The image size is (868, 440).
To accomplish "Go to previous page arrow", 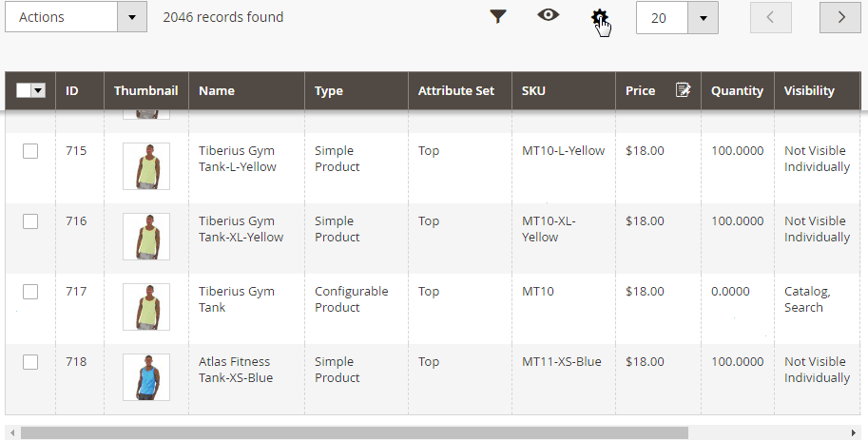I will tap(771, 17).
